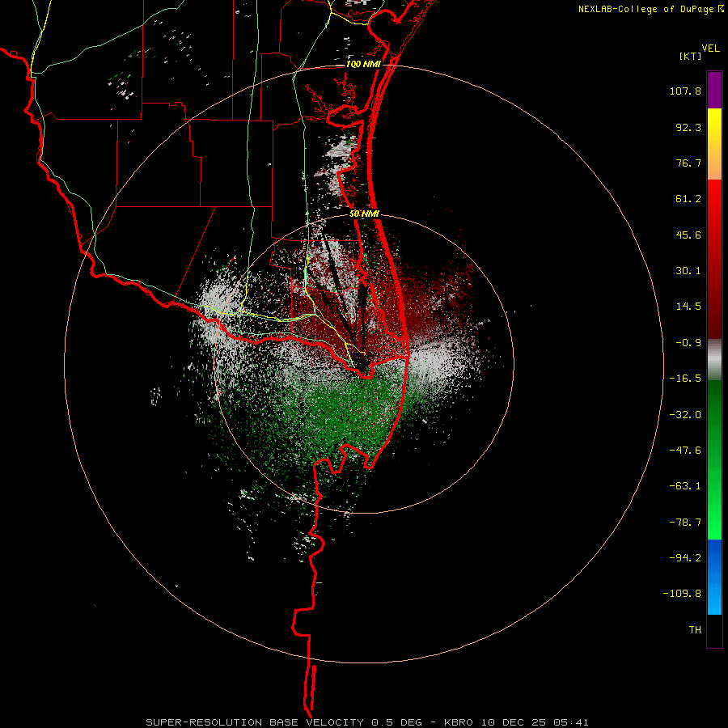
Task: Click the VEL label above the color scale
Action: click(710, 49)
